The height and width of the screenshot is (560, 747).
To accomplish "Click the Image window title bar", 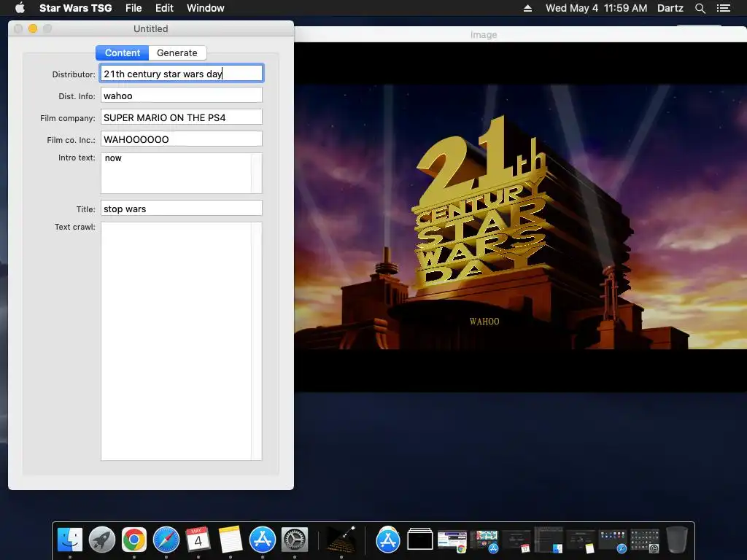I will (520, 35).
